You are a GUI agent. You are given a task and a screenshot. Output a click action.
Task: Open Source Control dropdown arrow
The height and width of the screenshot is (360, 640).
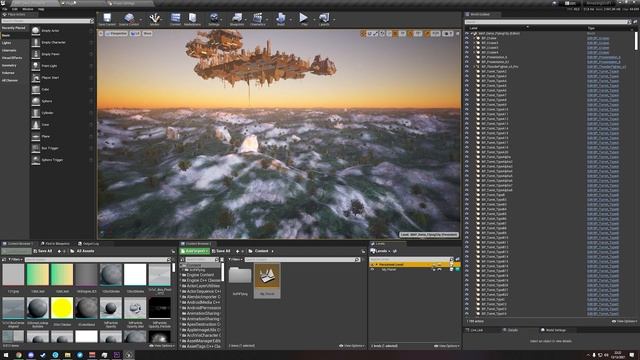(x=140, y=19)
